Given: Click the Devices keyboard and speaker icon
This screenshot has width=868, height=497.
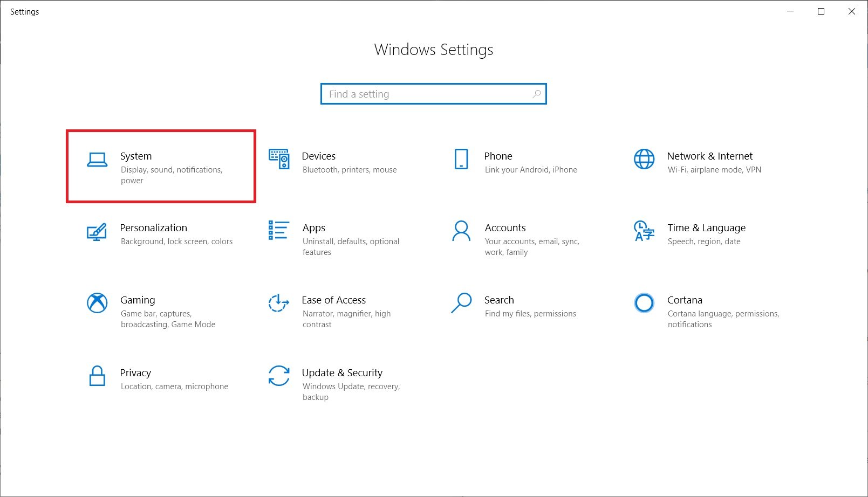Looking at the screenshot, I should tap(279, 159).
